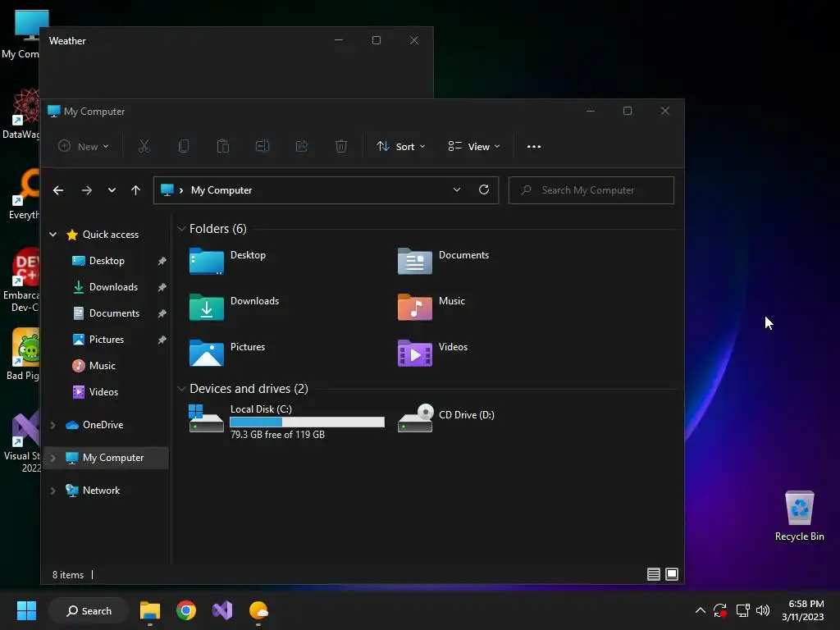The height and width of the screenshot is (630, 840).
Task: Go forward with the right arrow
Action: (x=87, y=190)
